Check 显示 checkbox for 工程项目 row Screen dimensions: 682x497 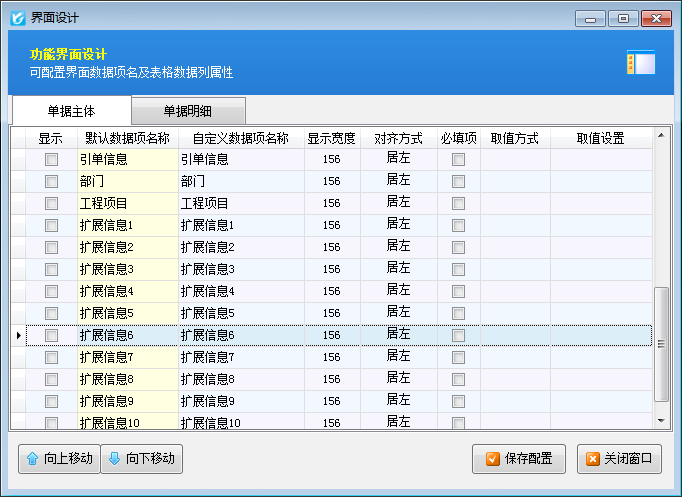point(51,203)
